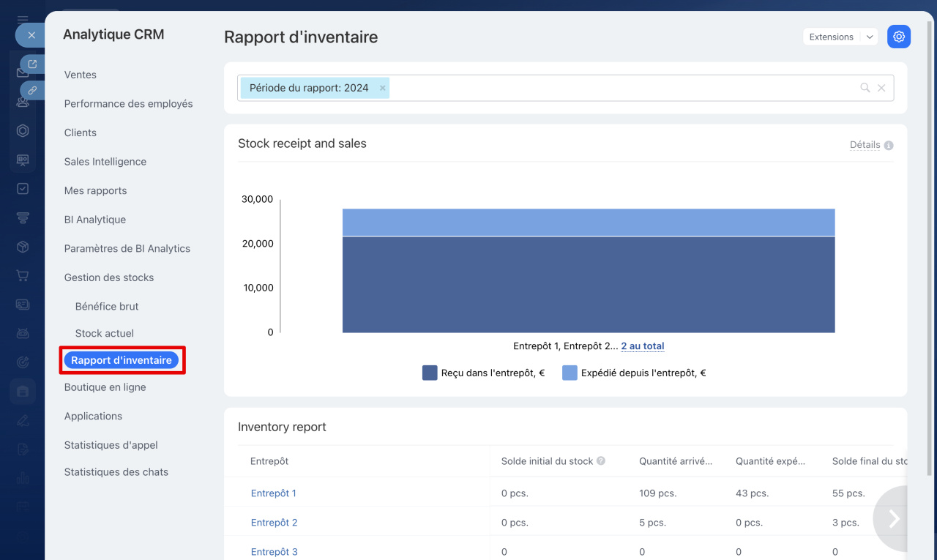This screenshot has width=937, height=560.
Task: Click help icon beside Solde initial du stock
Action: 601,461
